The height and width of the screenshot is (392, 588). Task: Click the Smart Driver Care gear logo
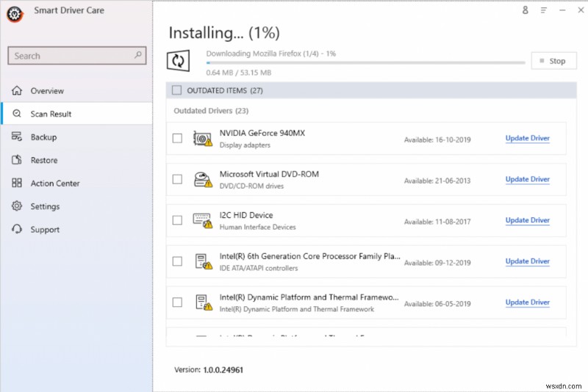[15, 14]
